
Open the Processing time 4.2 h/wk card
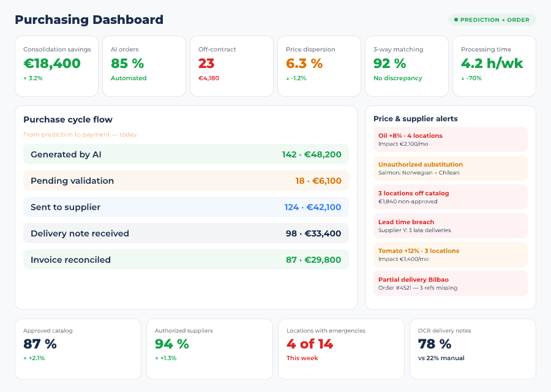(x=494, y=66)
